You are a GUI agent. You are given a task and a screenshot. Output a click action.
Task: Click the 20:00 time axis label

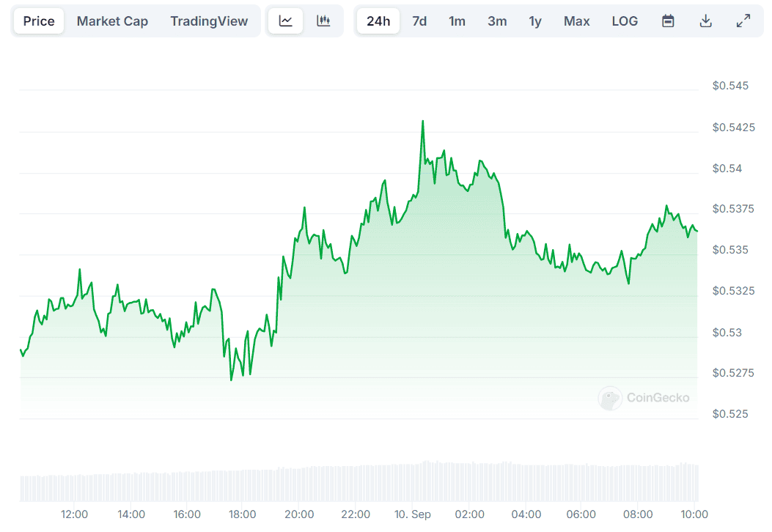coord(299,514)
